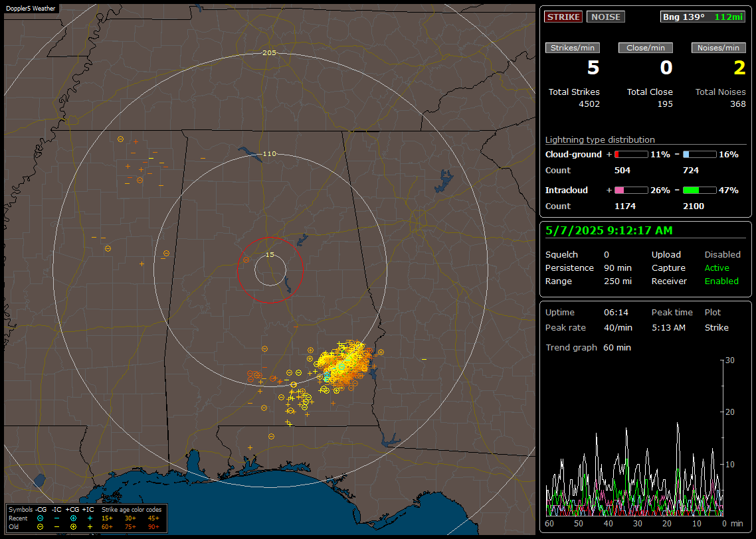Click the Uptime value 06:14

(616, 313)
